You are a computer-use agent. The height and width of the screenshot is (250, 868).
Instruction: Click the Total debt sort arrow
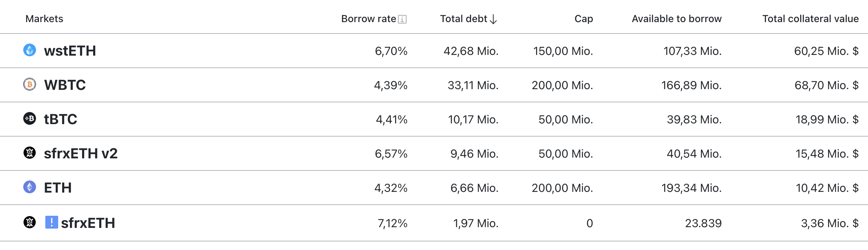point(493,19)
